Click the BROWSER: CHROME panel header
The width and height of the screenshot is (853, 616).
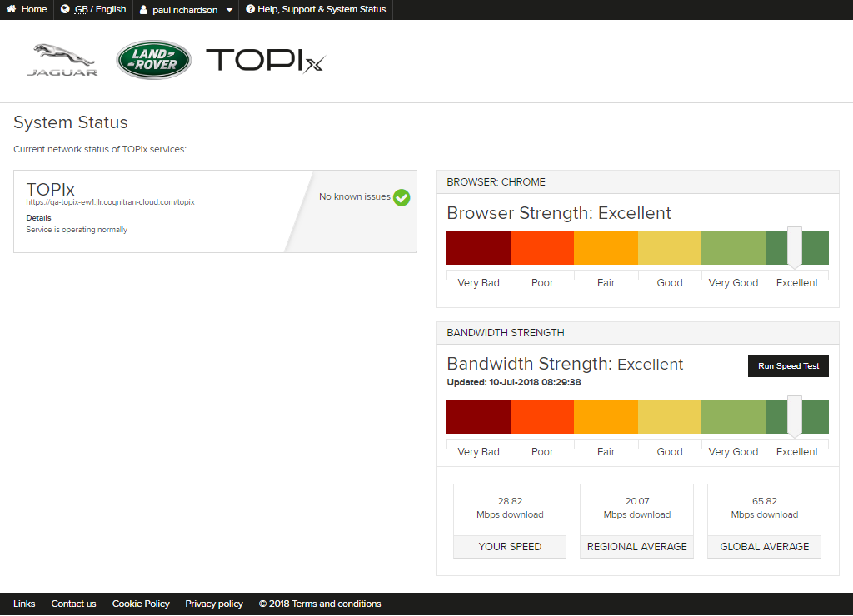pos(638,182)
